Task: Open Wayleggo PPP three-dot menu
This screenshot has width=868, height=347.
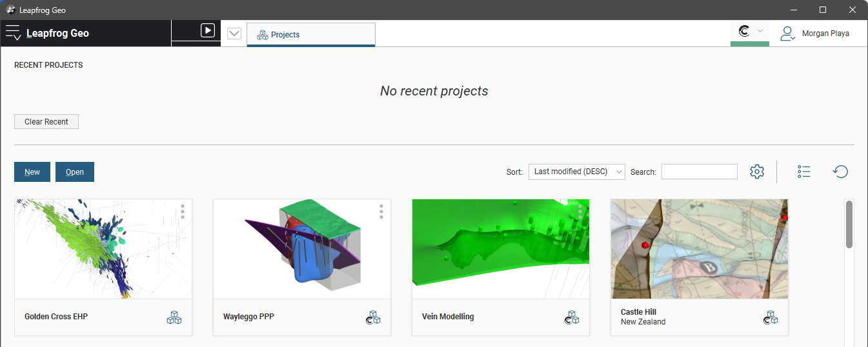Action: [x=381, y=212]
